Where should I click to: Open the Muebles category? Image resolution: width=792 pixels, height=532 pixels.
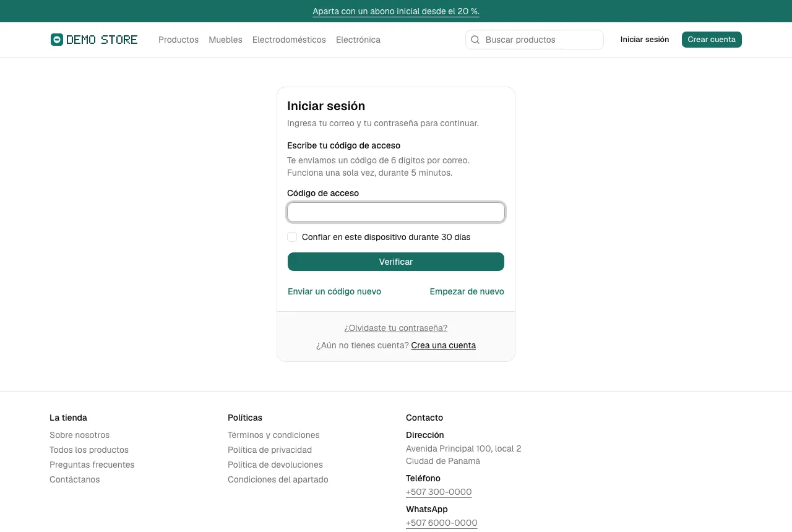[225, 40]
